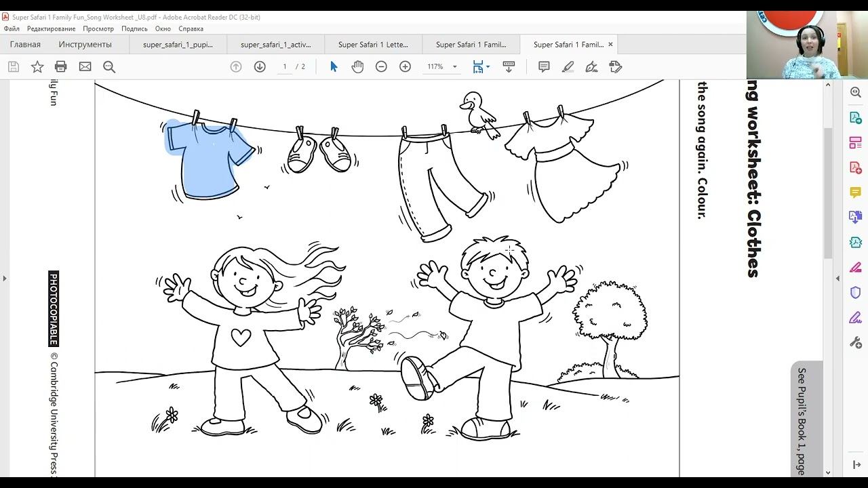Open the Export PDF tool in the right pane
This screenshot has width=868, height=488.
click(x=856, y=118)
